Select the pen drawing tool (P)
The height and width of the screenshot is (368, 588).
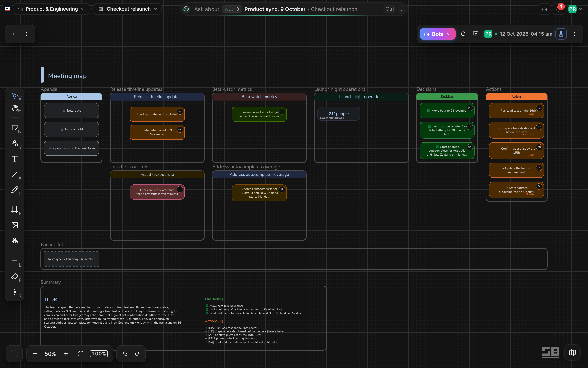[x=15, y=190]
